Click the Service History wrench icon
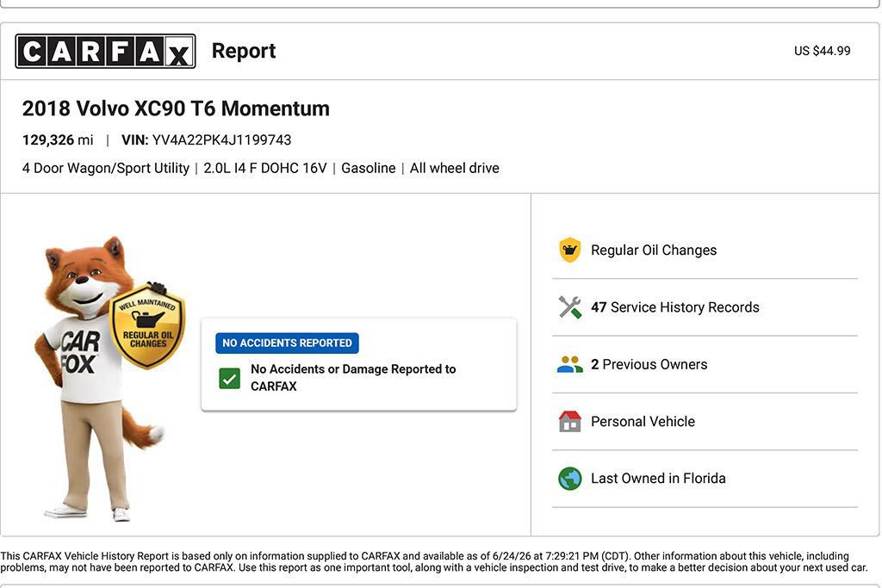 pos(570,307)
